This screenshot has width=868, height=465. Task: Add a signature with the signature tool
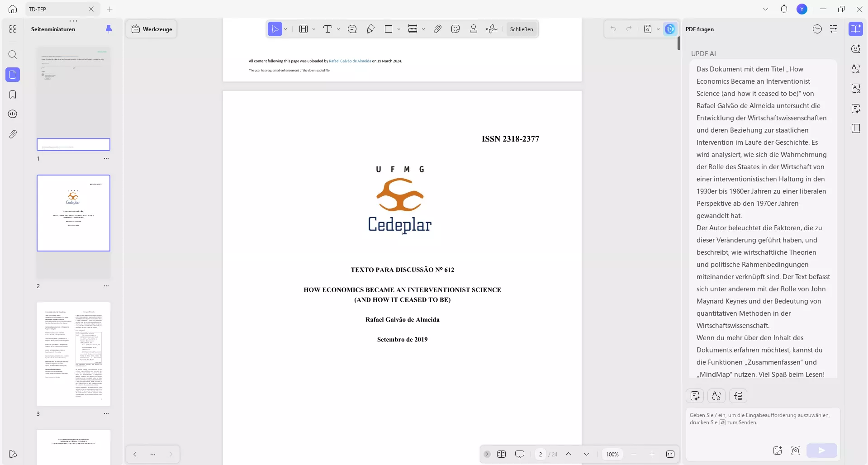point(492,28)
